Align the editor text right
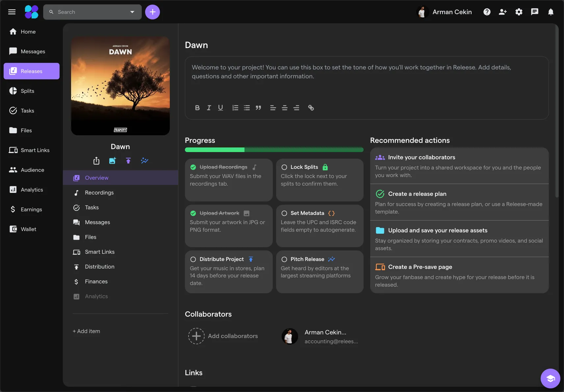This screenshot has height=392, width=564. click(x=296, y=108)
